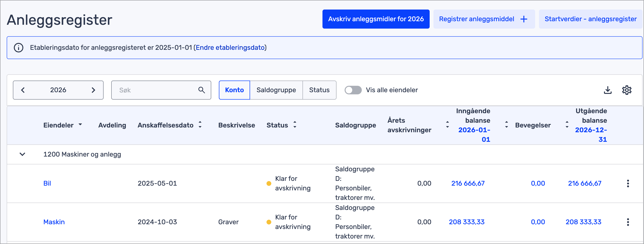Select the Konto grouping tab
The width and height of the screenshot is (644, 244).
pos(234,90)
